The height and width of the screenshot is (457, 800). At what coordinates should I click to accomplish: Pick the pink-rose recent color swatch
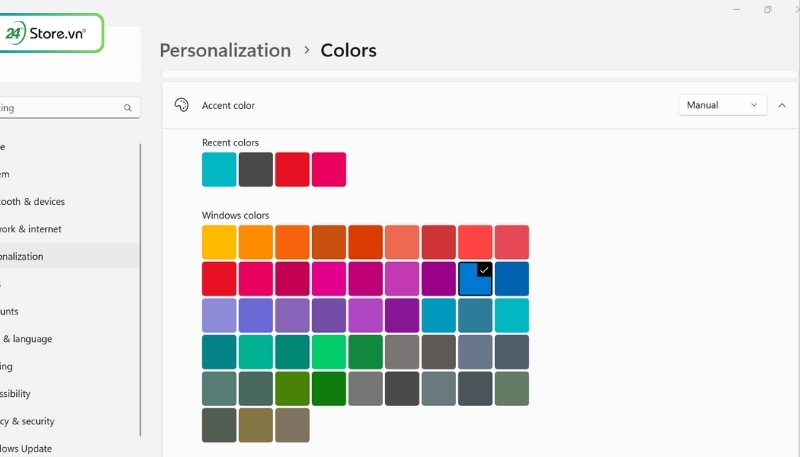329,169
